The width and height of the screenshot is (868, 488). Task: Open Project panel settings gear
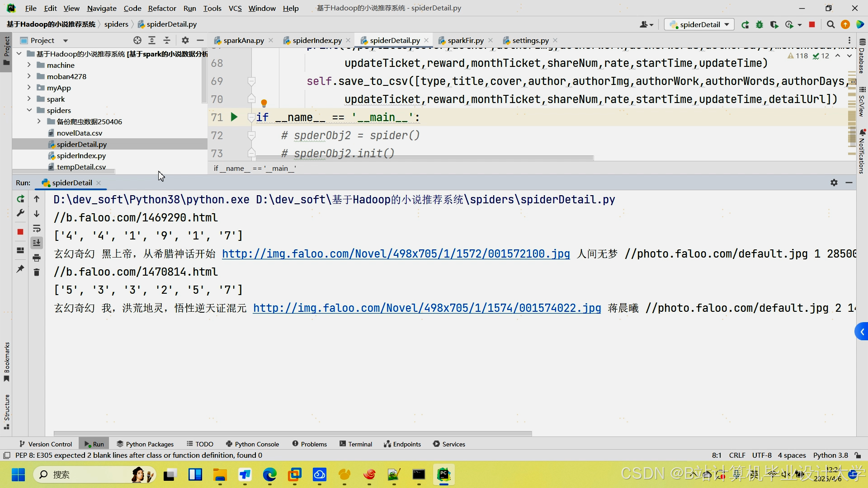tap(185, 40)
